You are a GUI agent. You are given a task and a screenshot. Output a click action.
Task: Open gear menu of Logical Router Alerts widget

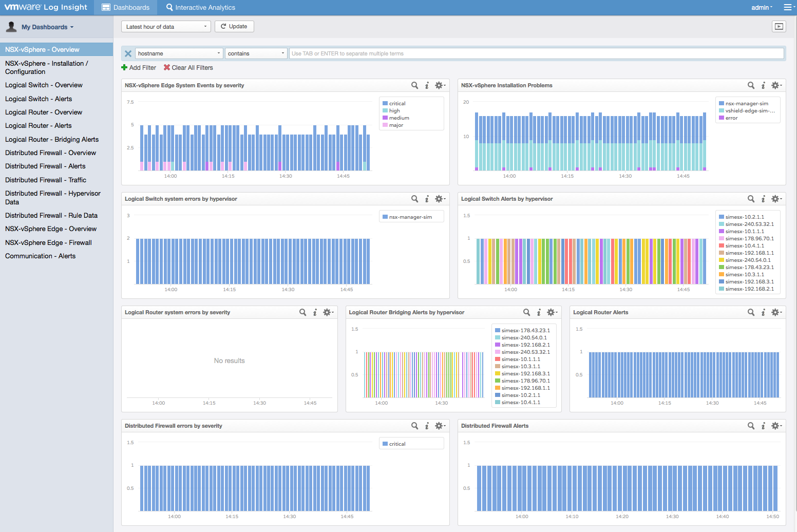coord(776,312)
